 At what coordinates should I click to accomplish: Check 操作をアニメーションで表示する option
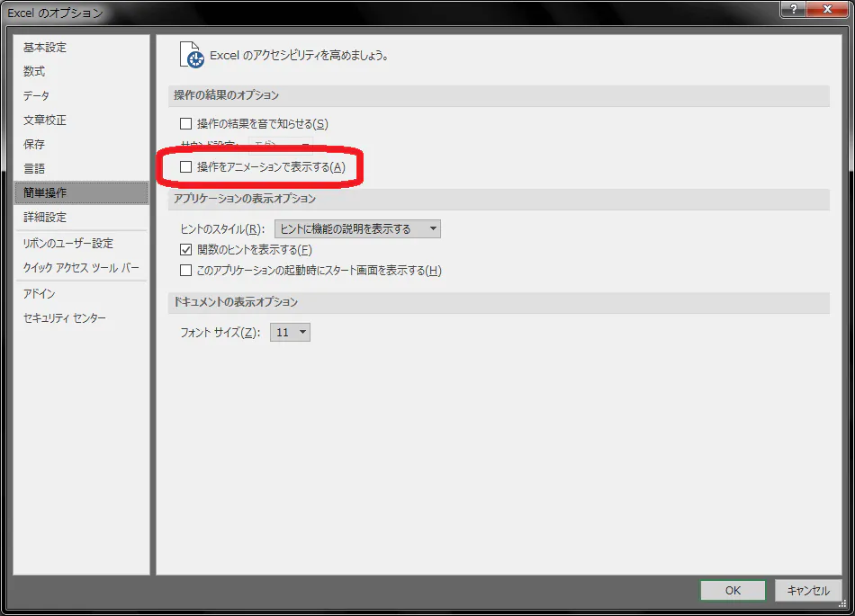coord(186,166)
